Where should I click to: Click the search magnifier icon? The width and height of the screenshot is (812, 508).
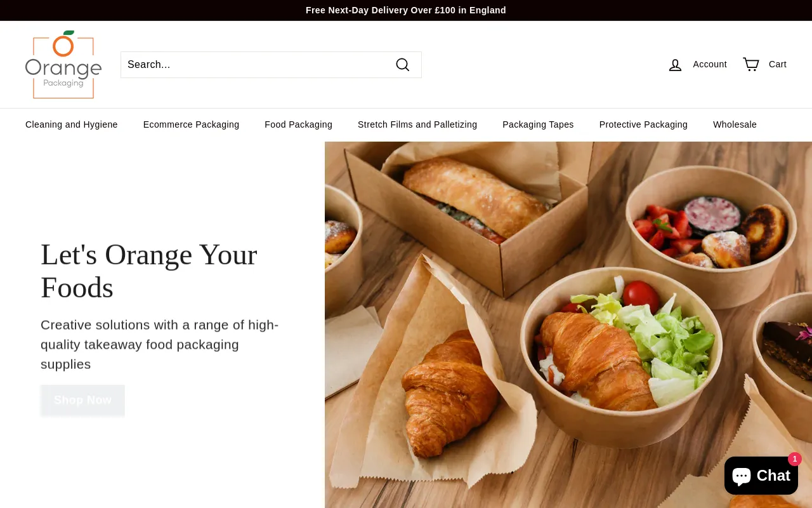[403, 65]
